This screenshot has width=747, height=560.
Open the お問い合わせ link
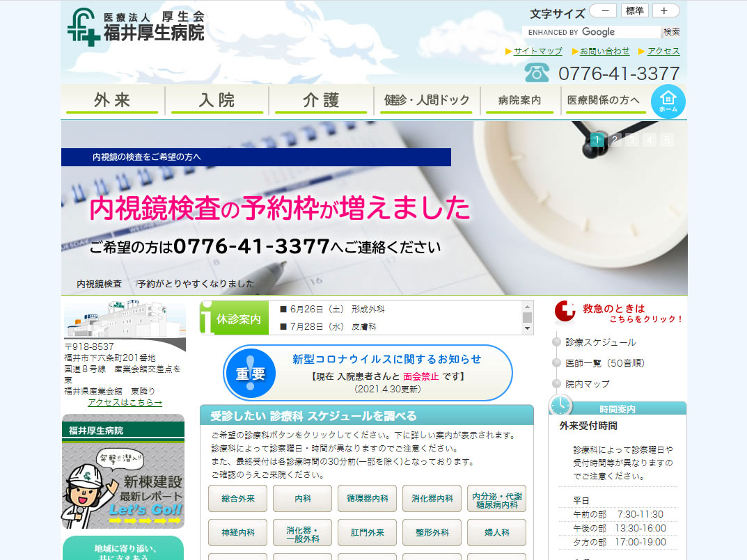click(604, 51)
